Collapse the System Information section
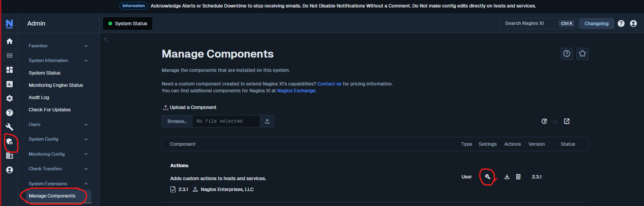This screenshot has height=206, width=644. 58,61
